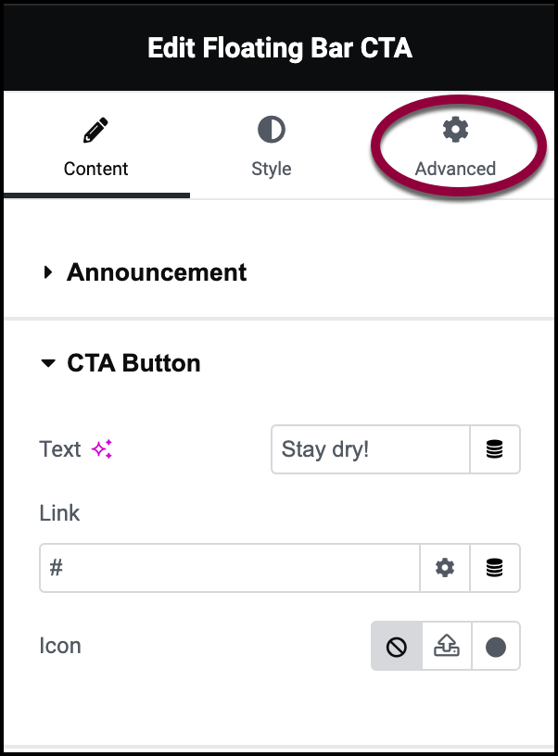Click the pencil icon above Content
558x756 pixels.
coord(95,132)
